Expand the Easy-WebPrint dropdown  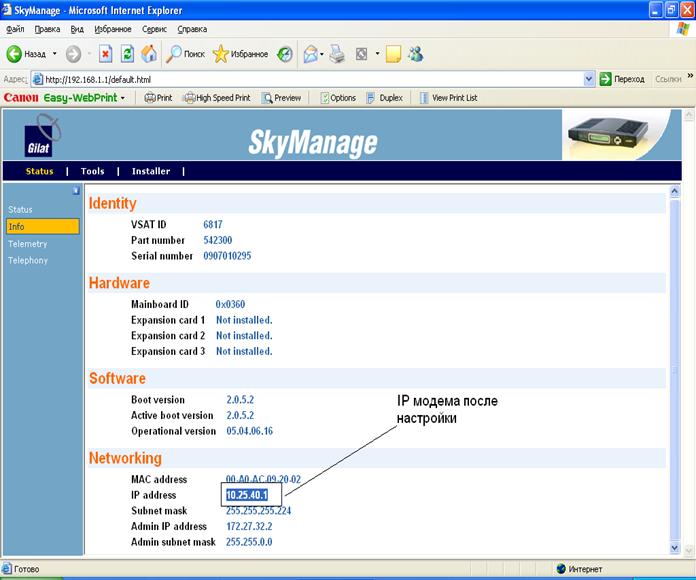point(123,98)
